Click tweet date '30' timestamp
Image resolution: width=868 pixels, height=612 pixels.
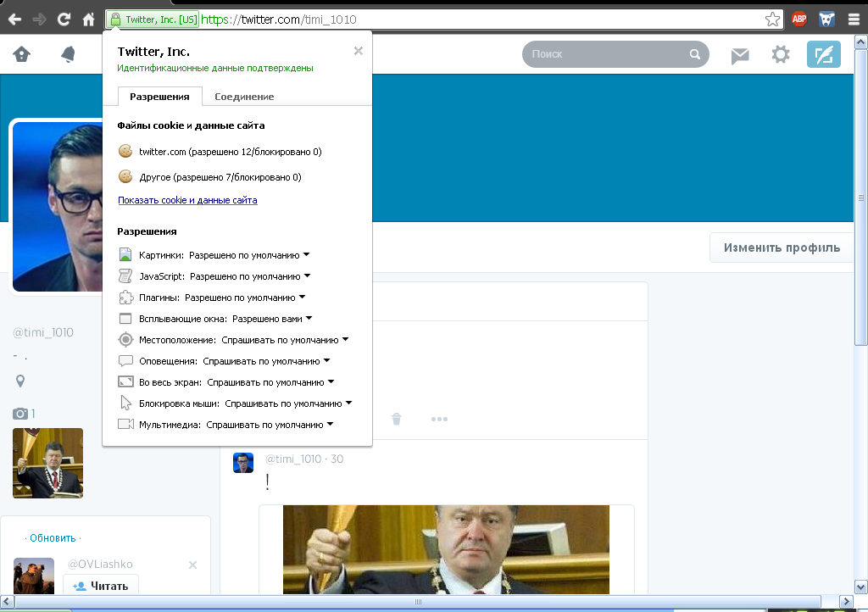pyautogui.click(x=337, y=459)
